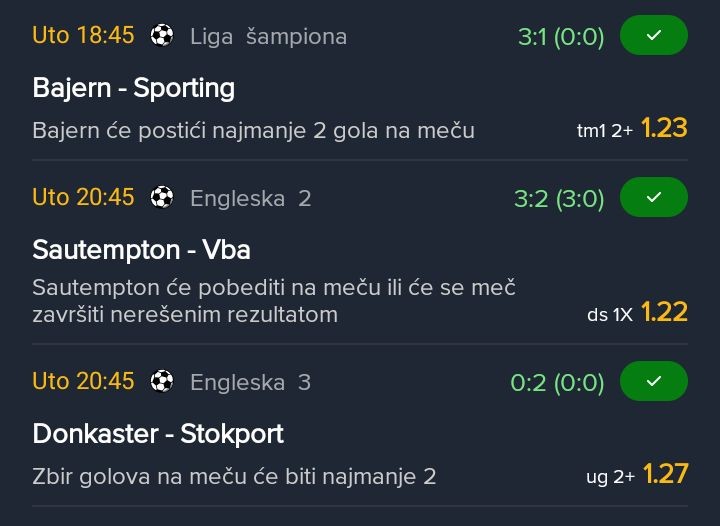
Task: Click the green checkmark badge for Donkaster - Stokport
Action: pos(653,381)
